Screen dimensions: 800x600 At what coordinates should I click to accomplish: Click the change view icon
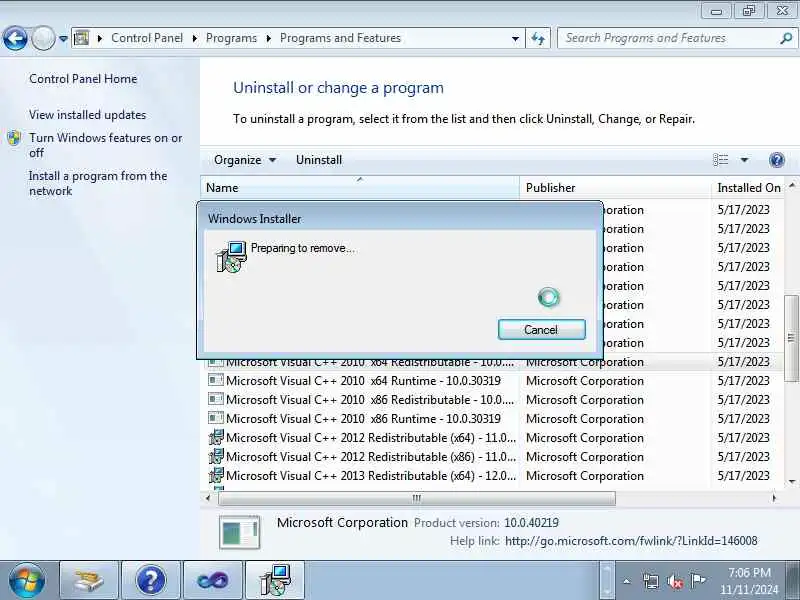click(720, 160)
